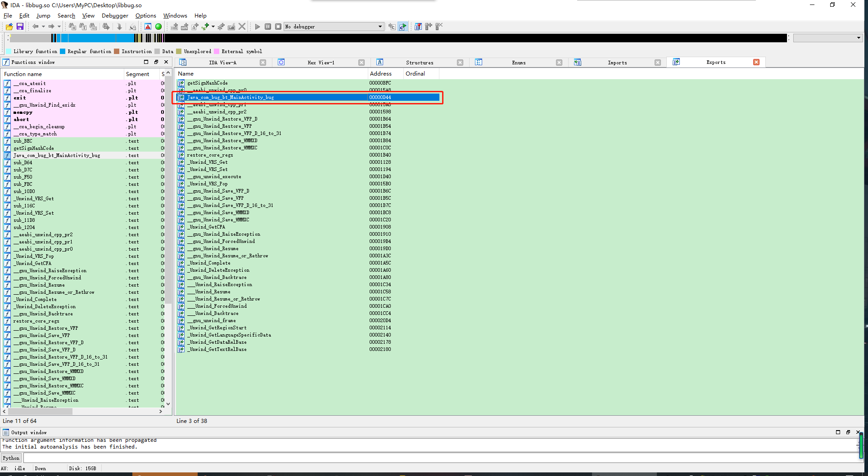Image resolution: width=868 pixels, height=476 pixels.
Task: Click the Library function color swatch
Action: pos(8,51)
